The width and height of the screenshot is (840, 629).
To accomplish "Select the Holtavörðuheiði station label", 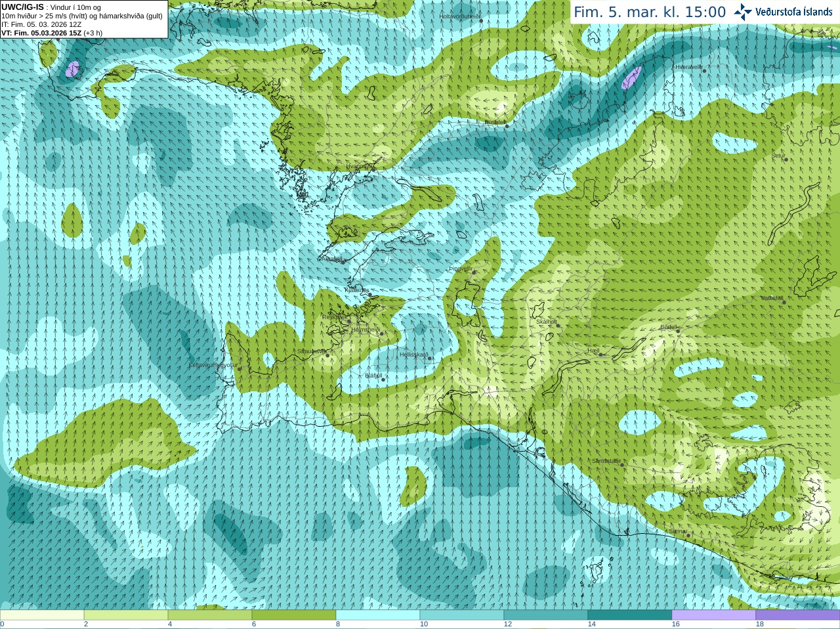I will tap(459, 16).
